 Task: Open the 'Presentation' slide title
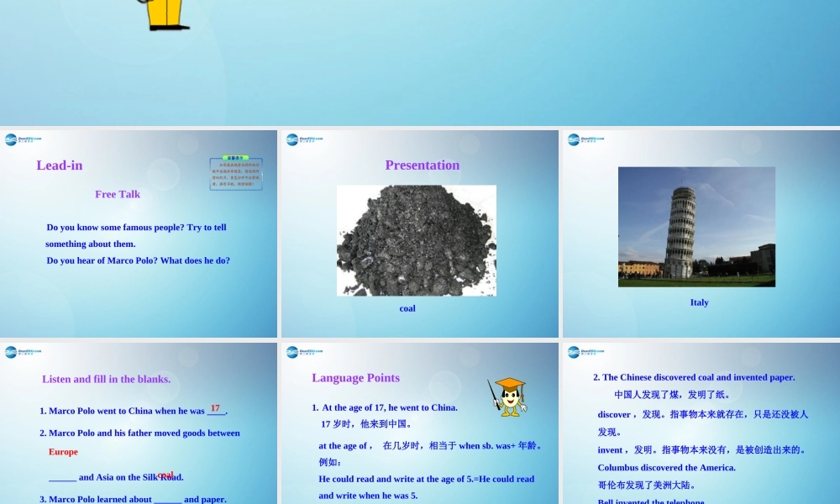pyautogui.click(x=422, y=165)
